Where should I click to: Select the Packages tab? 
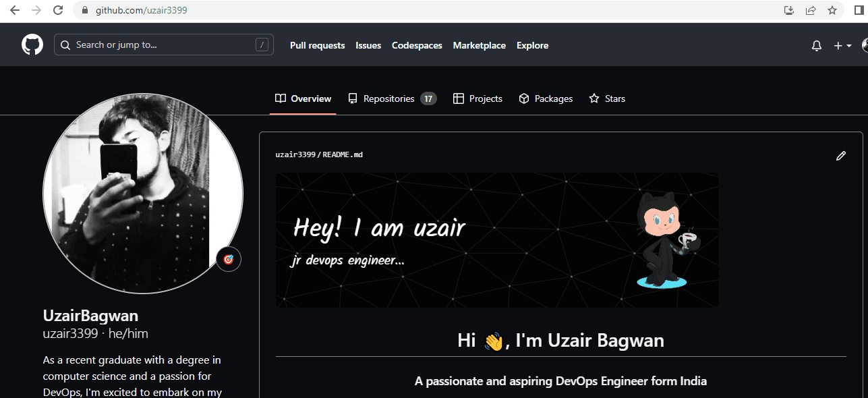(546, 98)
